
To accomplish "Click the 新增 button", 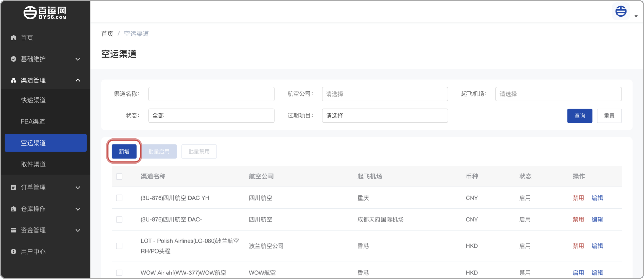I will point(124,151).
